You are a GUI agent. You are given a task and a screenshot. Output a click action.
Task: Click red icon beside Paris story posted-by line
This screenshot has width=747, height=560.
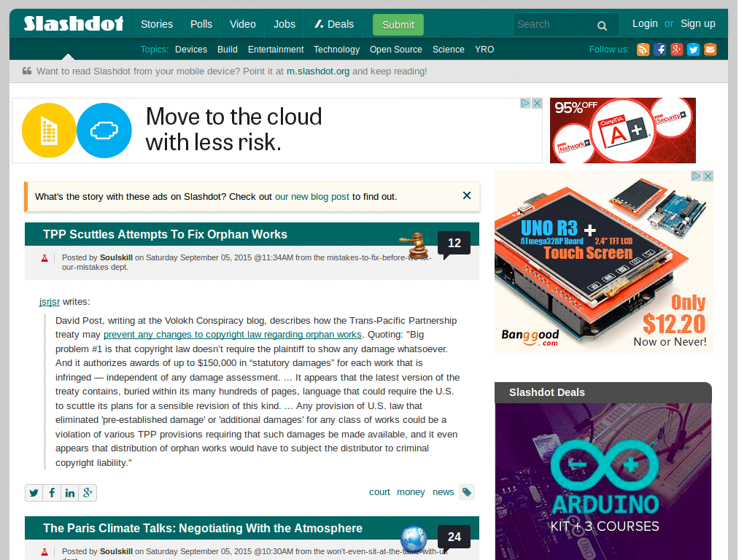(x=44, y=552)
